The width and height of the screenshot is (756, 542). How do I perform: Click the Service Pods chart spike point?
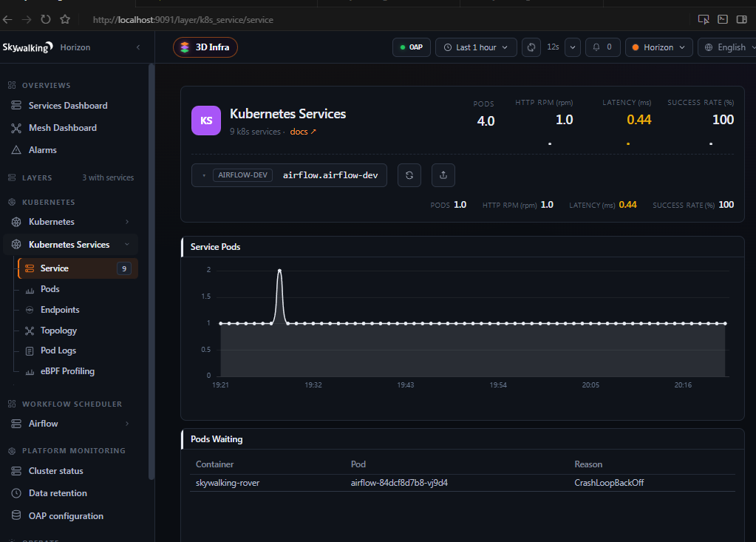point(279,271)
